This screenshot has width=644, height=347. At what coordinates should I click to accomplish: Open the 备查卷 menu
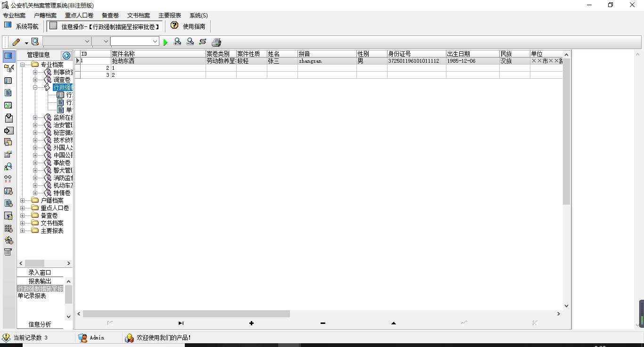(x=110, y=16)
